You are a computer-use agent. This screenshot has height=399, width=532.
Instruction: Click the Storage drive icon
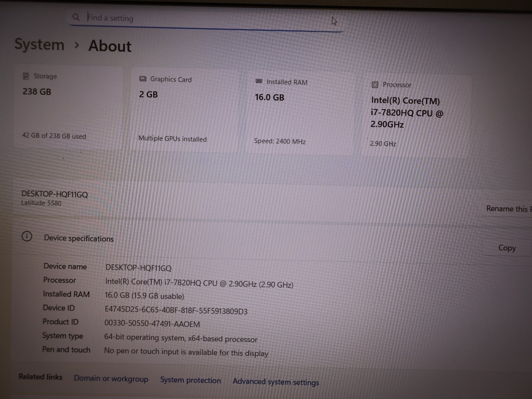click(26, 76)
